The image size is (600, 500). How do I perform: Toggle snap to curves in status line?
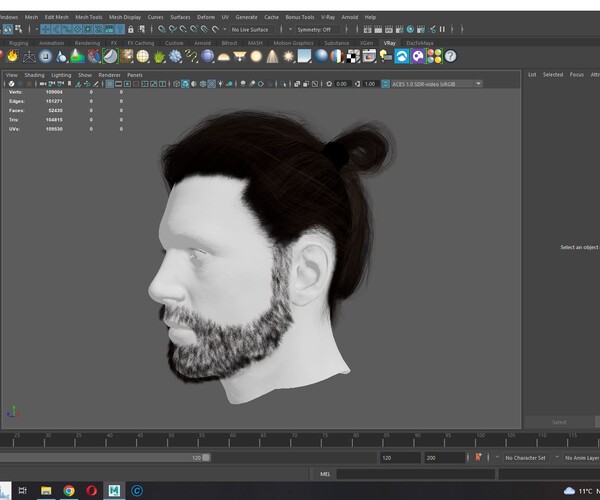(x=173, y=29)
